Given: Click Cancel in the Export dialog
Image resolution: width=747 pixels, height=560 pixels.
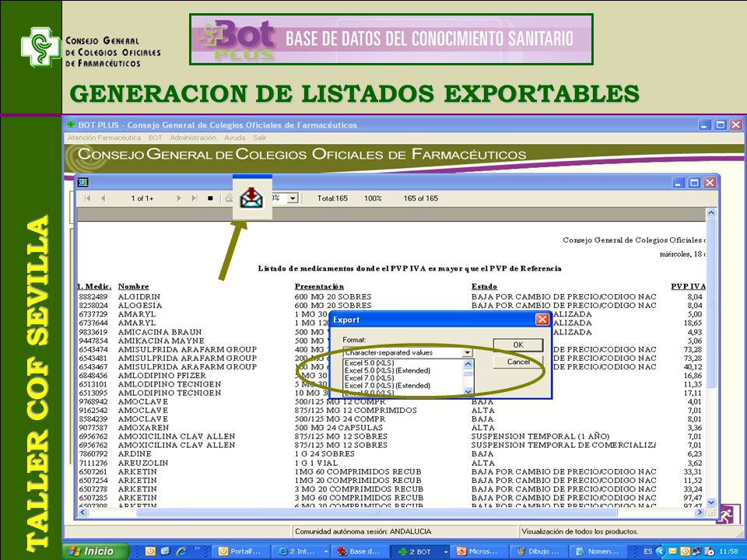Looking at the screenshot, I should point(518,362).
